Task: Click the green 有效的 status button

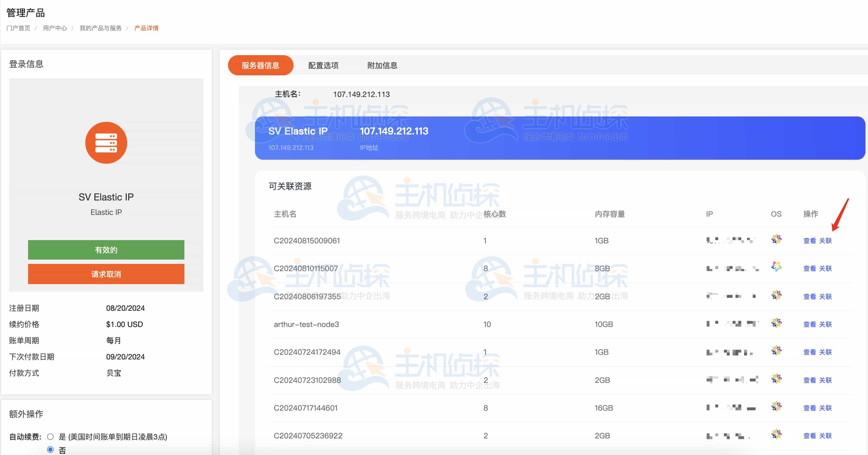Action: coord(106,249)
